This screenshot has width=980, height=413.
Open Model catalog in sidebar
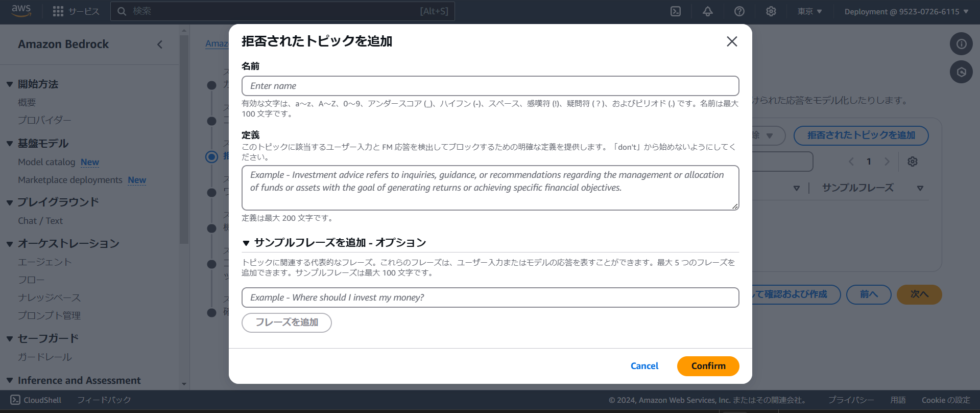46,162
